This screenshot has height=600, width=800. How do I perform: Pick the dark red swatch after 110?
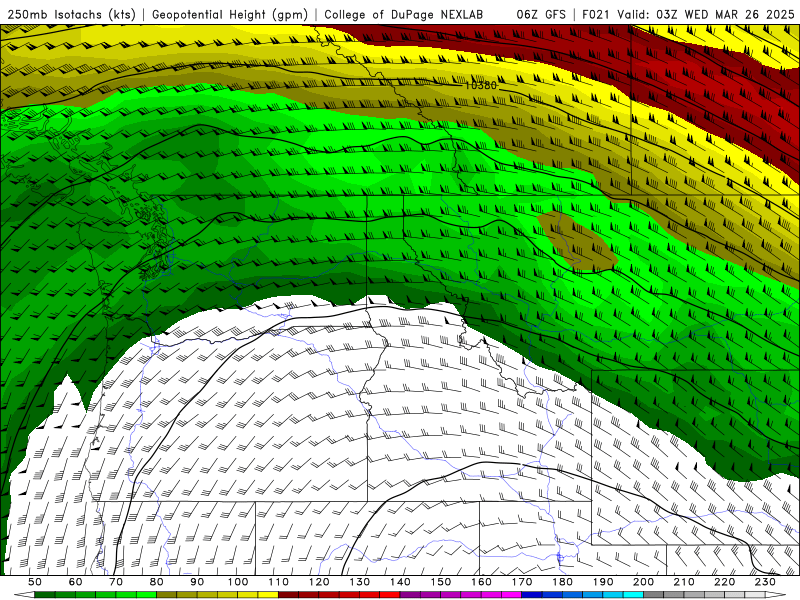[288, 595]
